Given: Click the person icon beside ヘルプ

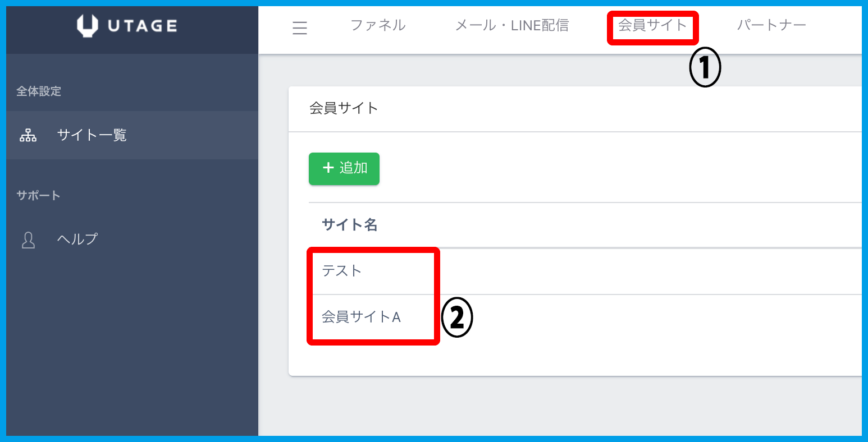Looking at the screenshot, I should (28, 240).
